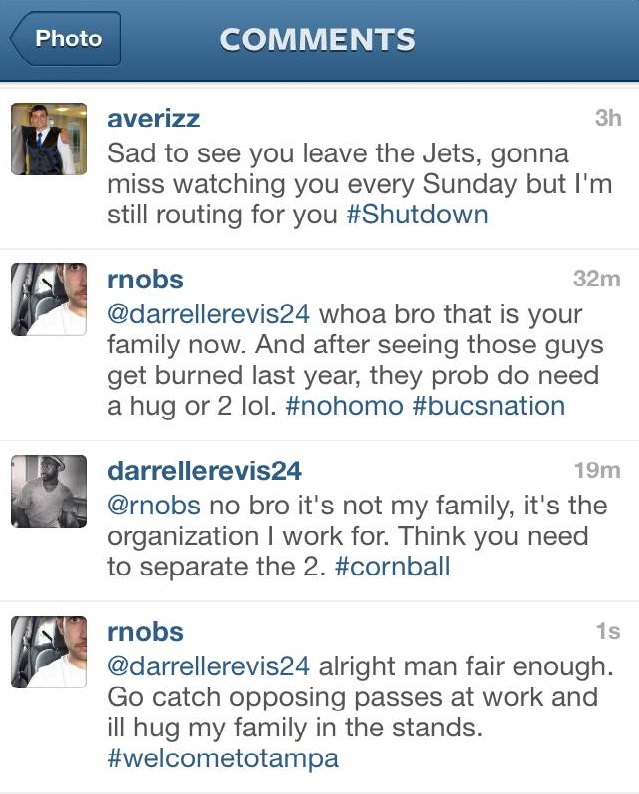Open averizz profile picture
This screenshot has height=794, width=639.
click(x=49, y=139)
